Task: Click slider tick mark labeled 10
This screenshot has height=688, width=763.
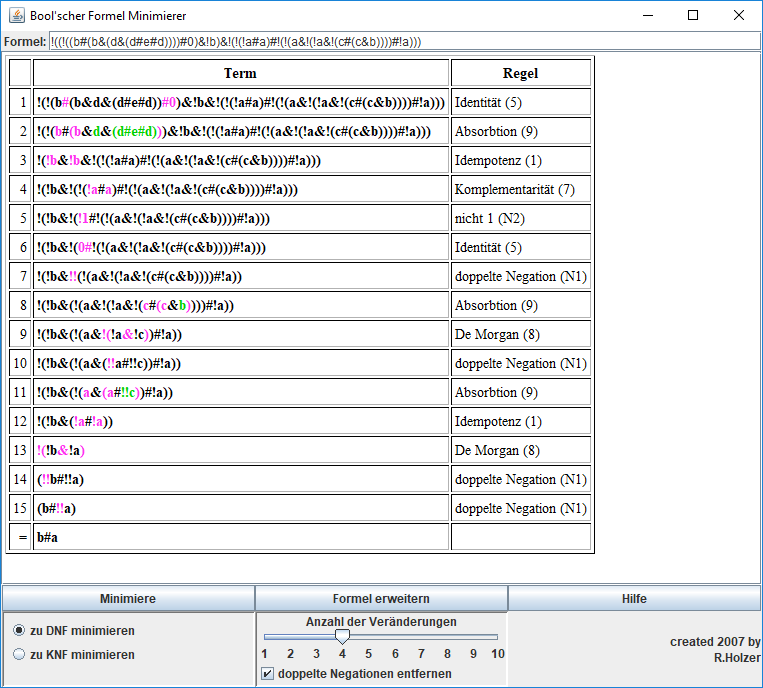Action: 497,653
